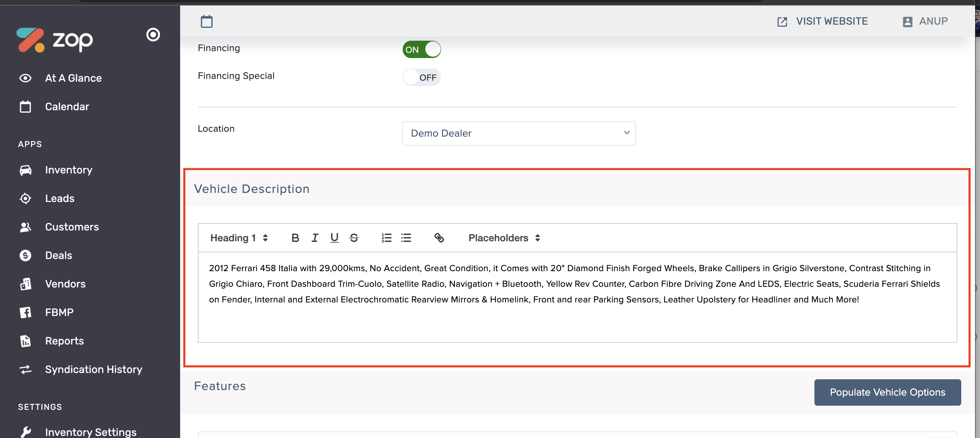
Task: Turn off the Financing toggle
Action: [421, 49]
